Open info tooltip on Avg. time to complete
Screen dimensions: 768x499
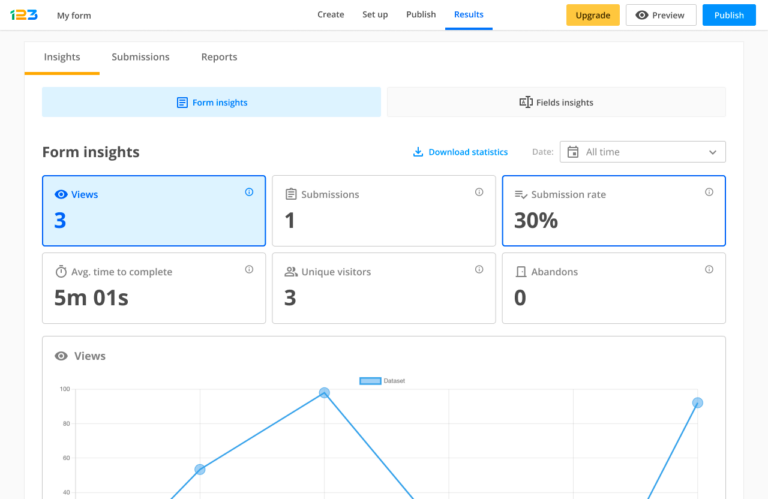[249, 269]
